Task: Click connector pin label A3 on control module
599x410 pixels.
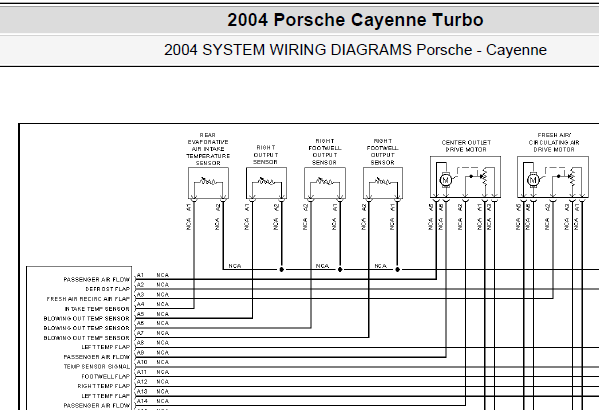Action: point(140,295)
